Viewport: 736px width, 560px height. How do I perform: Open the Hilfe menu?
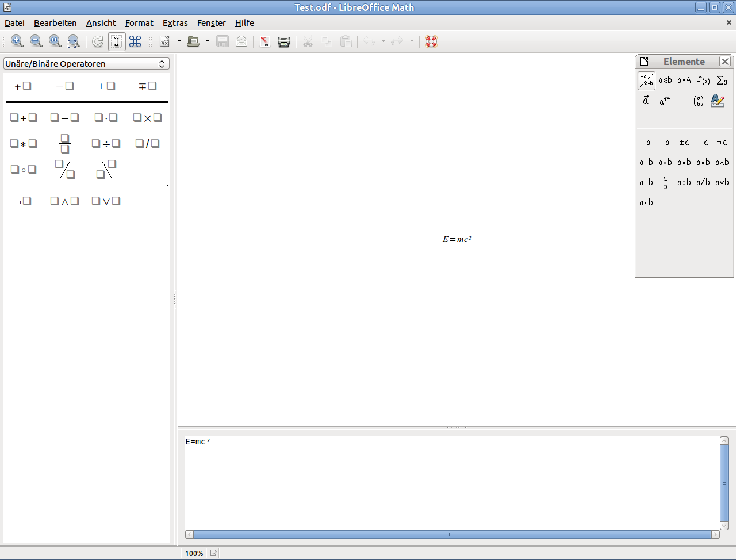tap(244, 23)
